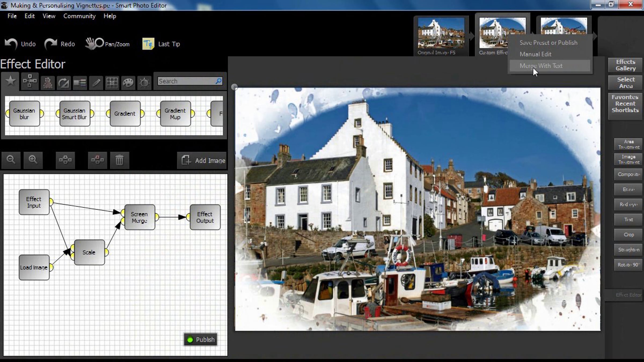Click the Add Image button
Viewport: 644px width, 362px height.
[x=203, y=160]
